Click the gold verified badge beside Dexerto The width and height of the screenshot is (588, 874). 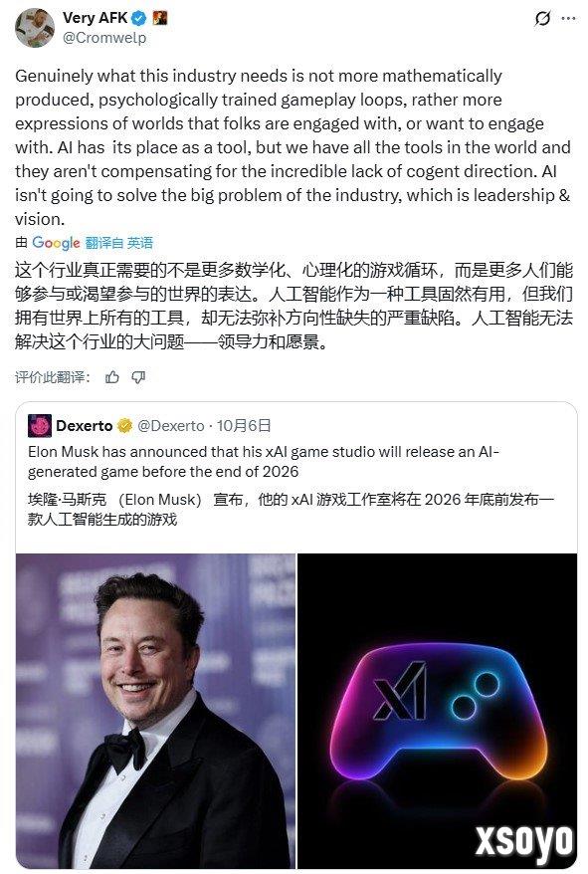pos(124,426)
